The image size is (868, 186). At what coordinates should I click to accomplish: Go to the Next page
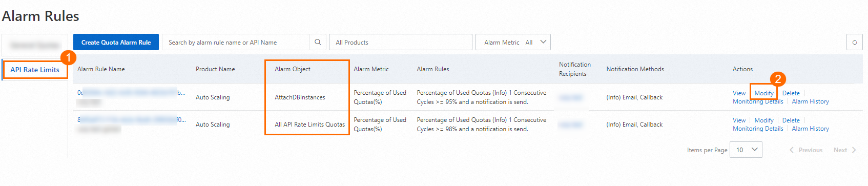844,150
